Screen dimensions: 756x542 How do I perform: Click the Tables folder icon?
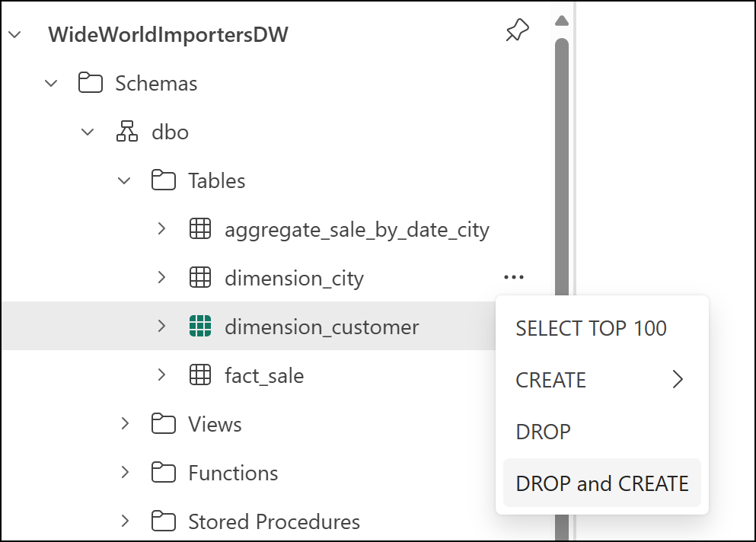tap(164, 180)
